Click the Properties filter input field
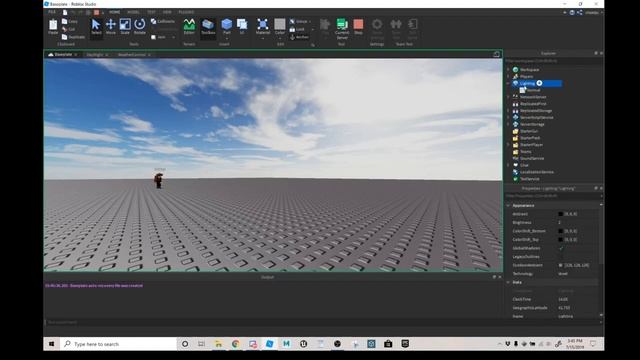 553,196
